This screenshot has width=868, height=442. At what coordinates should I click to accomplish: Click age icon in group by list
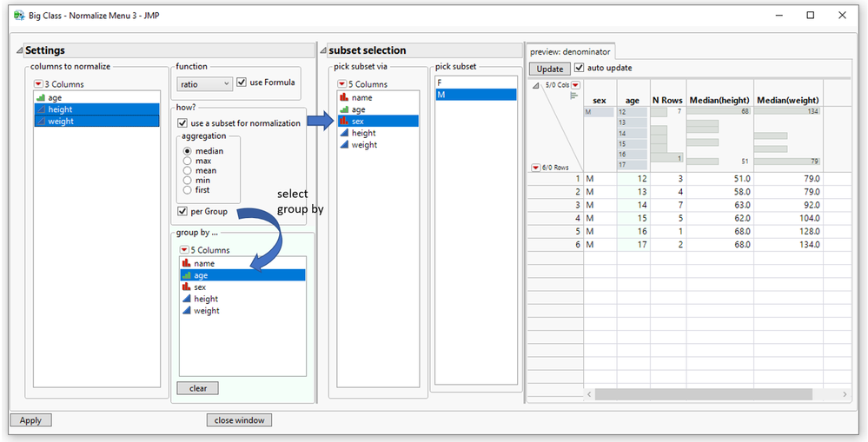click(186, 275)
